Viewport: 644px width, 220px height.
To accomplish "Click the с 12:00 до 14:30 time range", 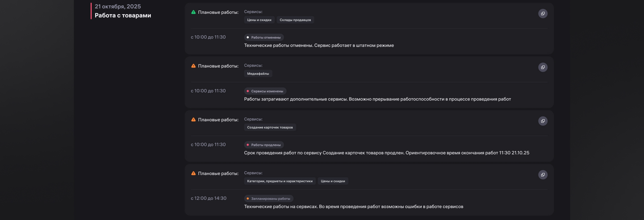I will point(208,198).
